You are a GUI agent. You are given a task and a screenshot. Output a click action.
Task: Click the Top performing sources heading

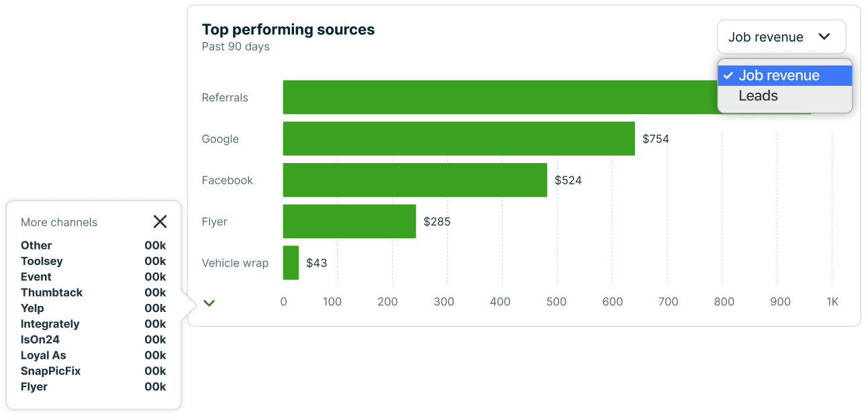click(x=288, y=30)
